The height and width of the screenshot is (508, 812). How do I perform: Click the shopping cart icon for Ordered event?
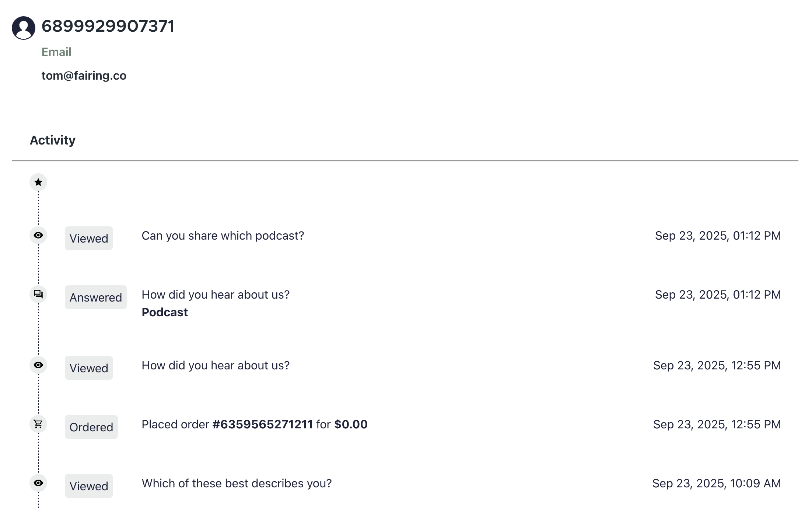point(38,424)
